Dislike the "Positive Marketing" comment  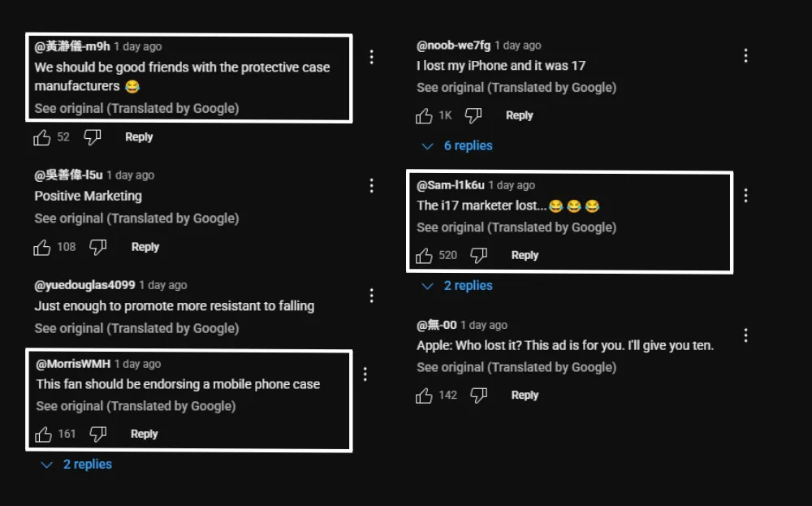click(x=97, y=247)
